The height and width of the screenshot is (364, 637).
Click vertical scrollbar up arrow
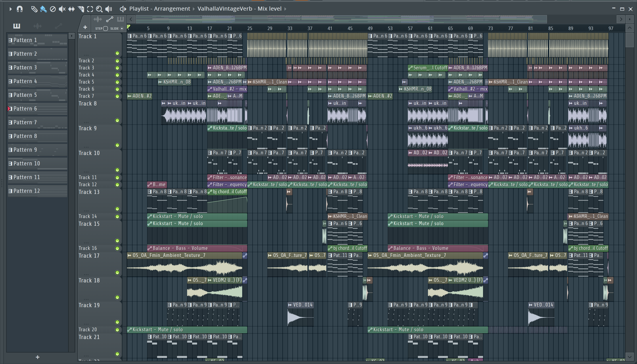[x=629, y=28]
